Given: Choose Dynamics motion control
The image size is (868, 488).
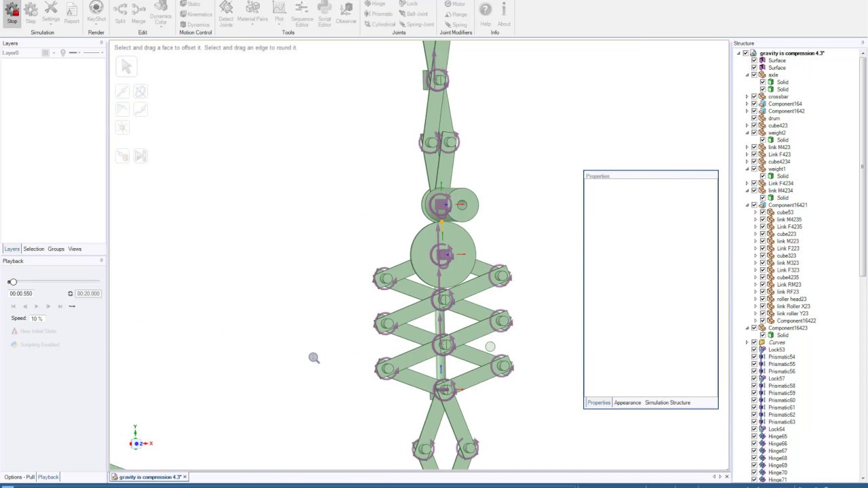Looking at the screenshot, I should click(x=195, y=24).
